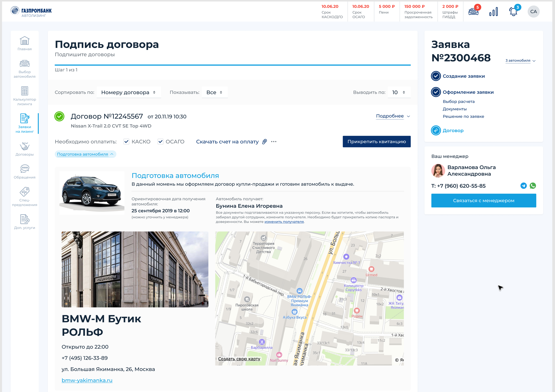Toggle the ОСАГО checkbox

pyautogui.click(x=160, y=142)
